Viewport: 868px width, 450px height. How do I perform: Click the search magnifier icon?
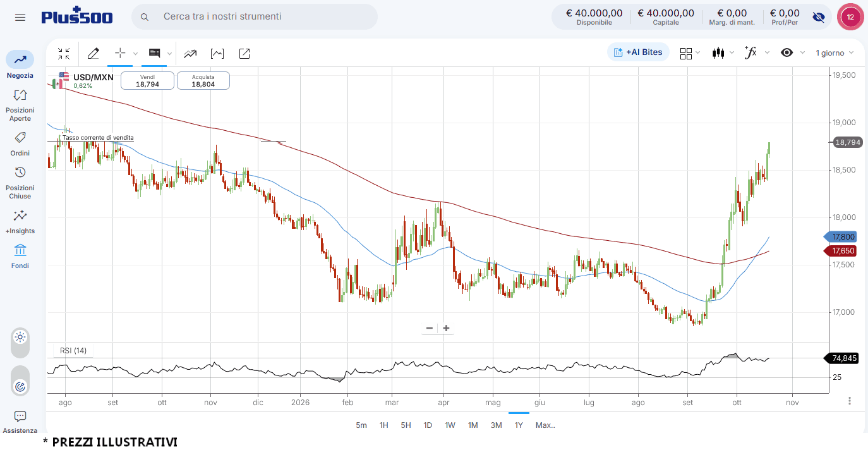pyautogui.click(x=145, y=17)
